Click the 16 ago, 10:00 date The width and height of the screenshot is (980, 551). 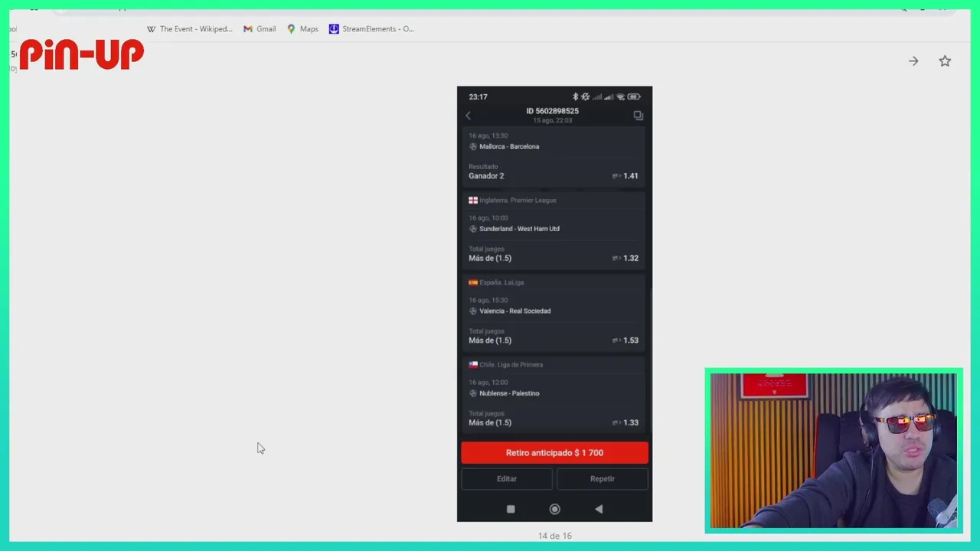pos(488,218)
